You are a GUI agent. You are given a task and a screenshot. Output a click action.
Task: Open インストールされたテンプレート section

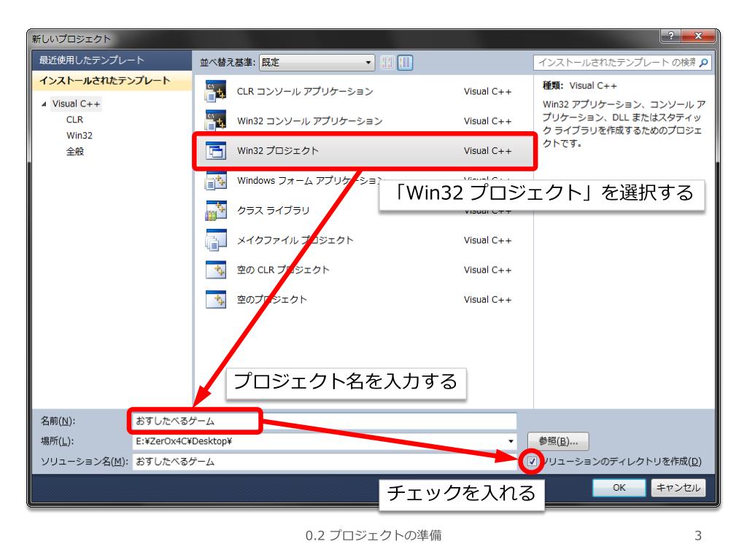pos(112,80)
